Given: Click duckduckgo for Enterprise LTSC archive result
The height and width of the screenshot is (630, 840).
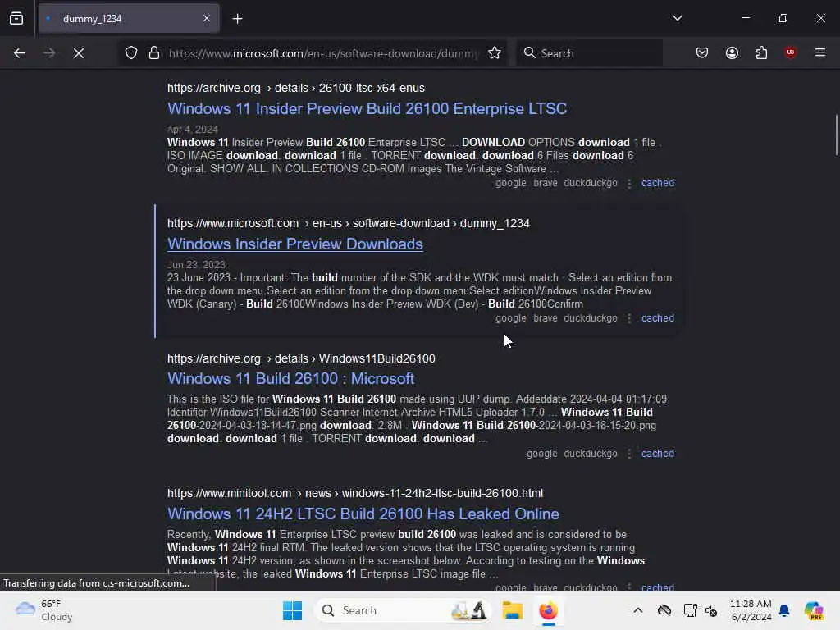Looking at the screenshot, I should pyautogui.click(x=591, y=183).
